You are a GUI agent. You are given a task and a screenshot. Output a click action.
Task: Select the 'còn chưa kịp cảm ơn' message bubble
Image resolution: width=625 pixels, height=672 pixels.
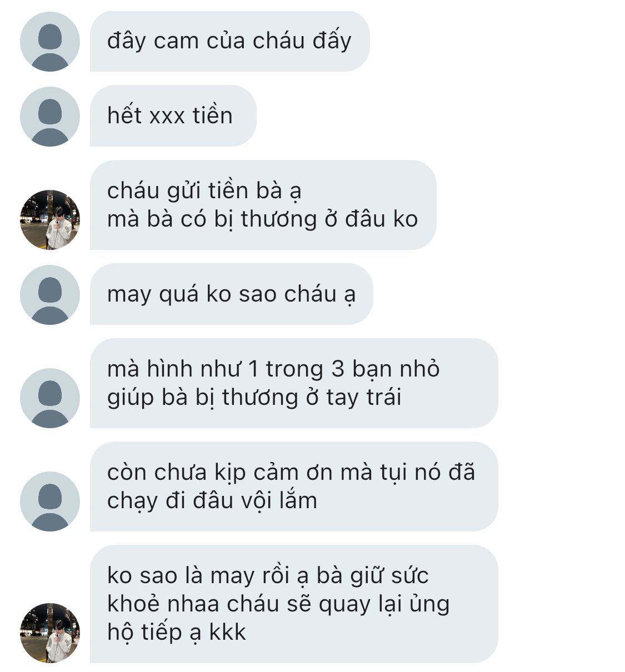(x=294, y=487)
